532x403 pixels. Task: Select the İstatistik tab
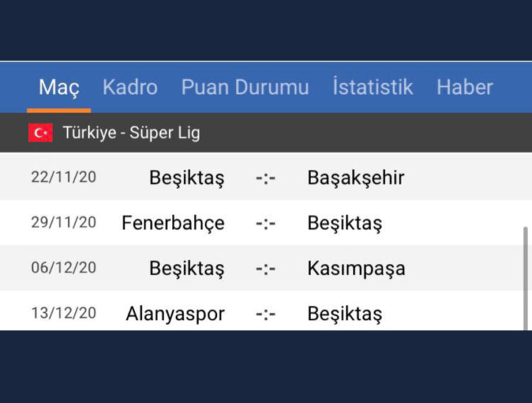coord(373,87)
